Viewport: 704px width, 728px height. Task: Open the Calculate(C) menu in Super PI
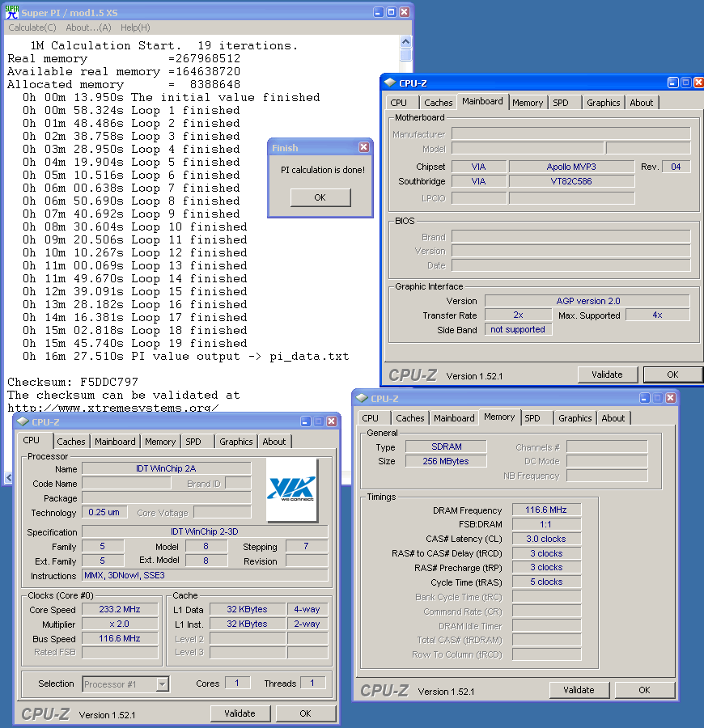[x=32, y=28]
